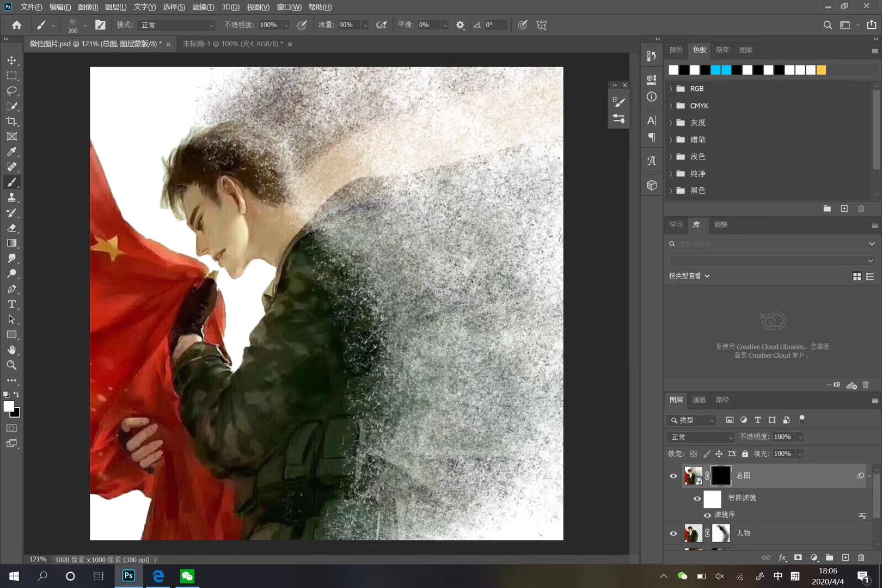The width and height of the screenshot is (882, 588).
Task: Open the 流量 flow dropdown arrow
Action: (x=365, y=25)
